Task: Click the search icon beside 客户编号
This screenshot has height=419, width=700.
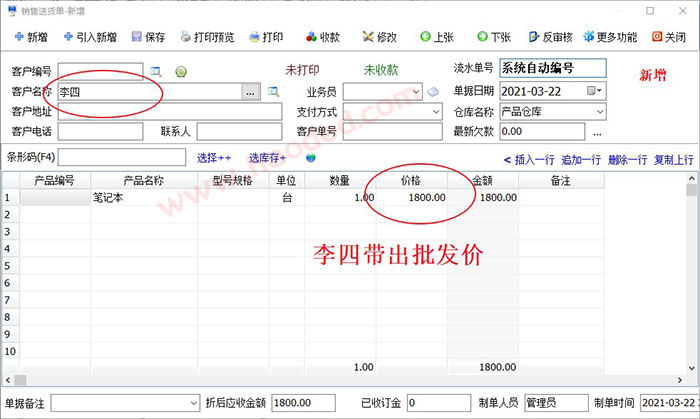Action: (156, 71)
